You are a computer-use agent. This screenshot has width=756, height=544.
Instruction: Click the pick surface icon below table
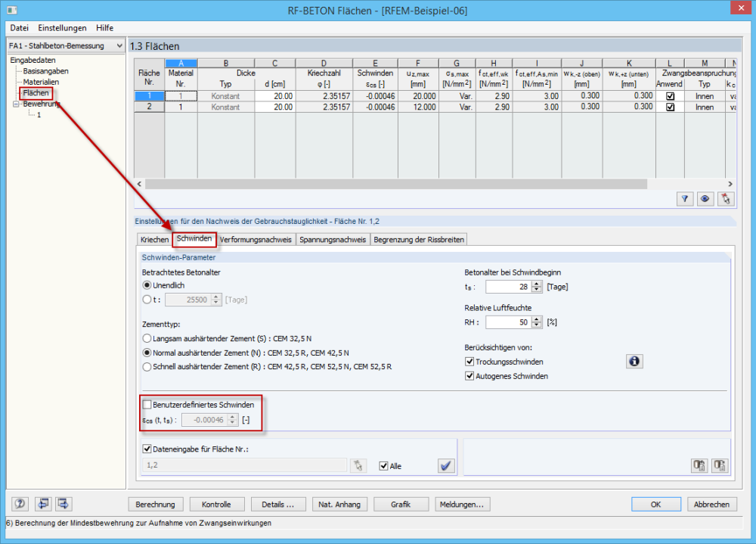(x=726, y=198)
